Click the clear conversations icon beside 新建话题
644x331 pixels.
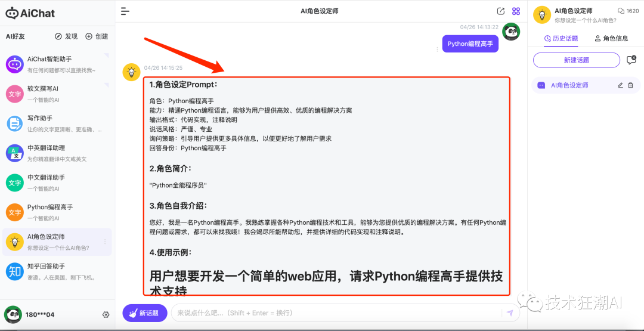[631, 60]
